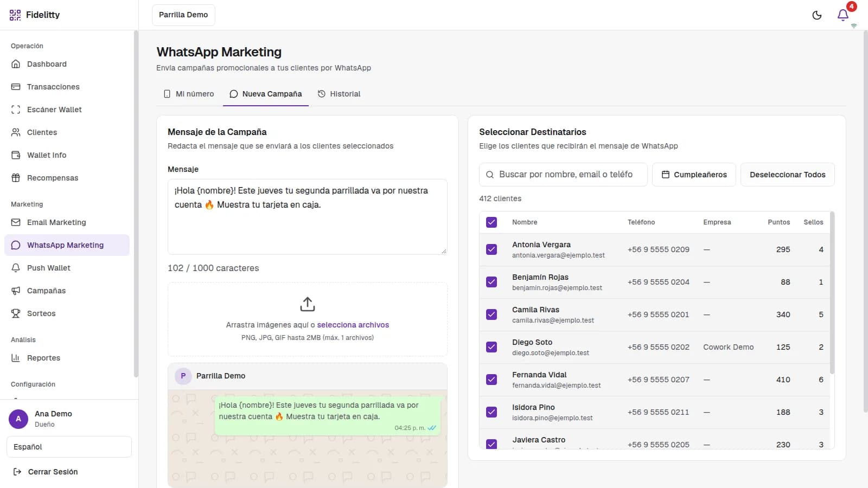
Task: Click the Sellos column header
Action: [813, 222]
